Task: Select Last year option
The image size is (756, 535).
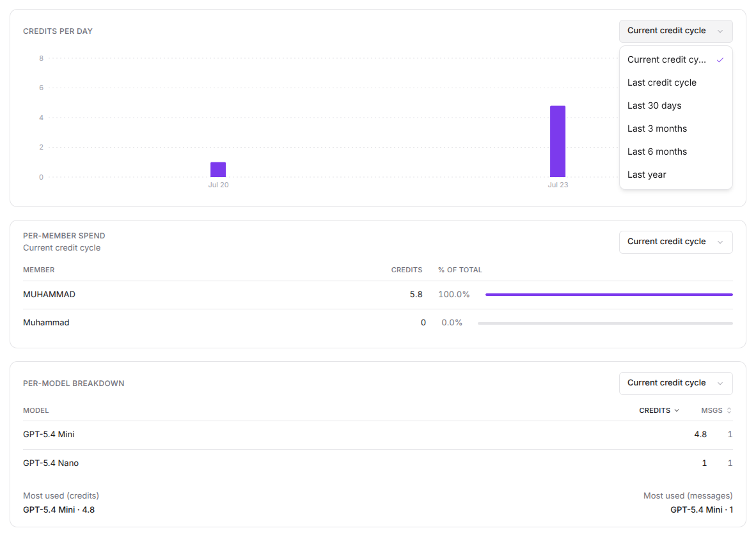Action: point(675,174)
